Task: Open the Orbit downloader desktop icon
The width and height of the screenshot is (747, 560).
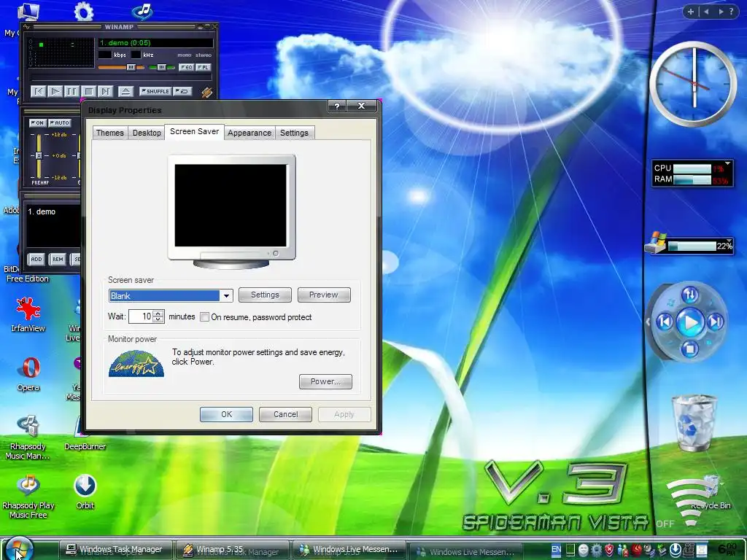Action: tap(85, 491)
